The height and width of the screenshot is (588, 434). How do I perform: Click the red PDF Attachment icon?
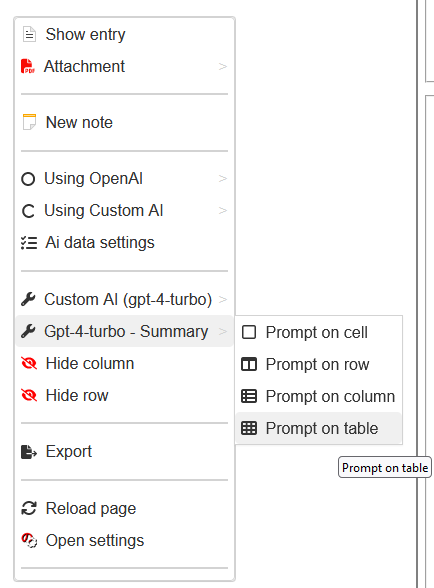point(28,66)
